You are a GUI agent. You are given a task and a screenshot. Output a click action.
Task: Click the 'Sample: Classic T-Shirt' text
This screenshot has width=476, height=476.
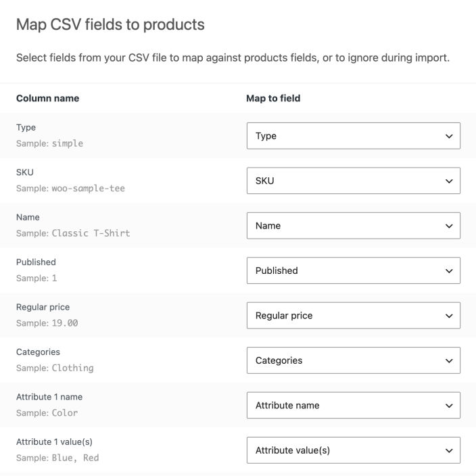[73, 233]
